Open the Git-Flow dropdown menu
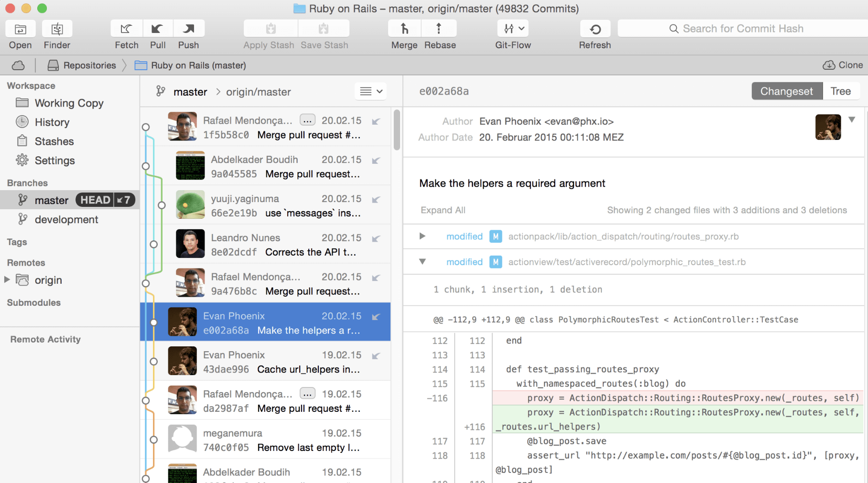The image size is (868, 483). (x=513, y=29)
